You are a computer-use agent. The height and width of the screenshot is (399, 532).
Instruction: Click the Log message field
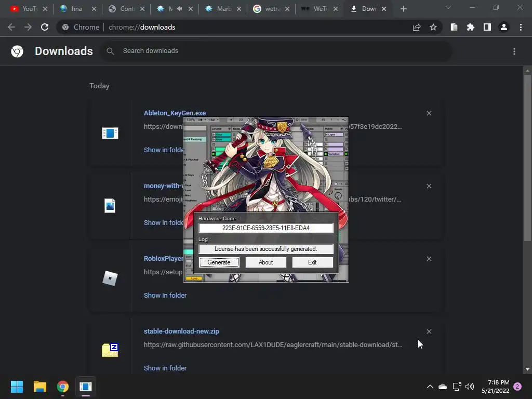[265, 249]
